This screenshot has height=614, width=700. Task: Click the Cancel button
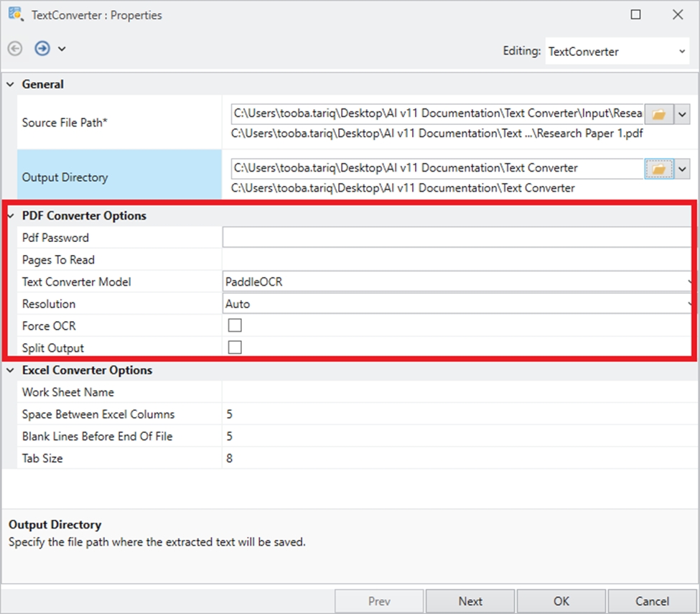coord(652,601)
